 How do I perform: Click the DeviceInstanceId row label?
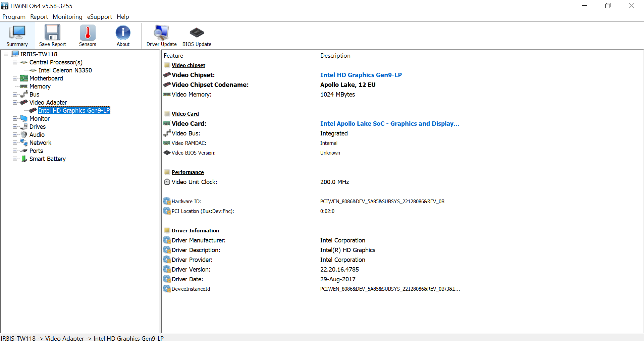coord(191,289)
